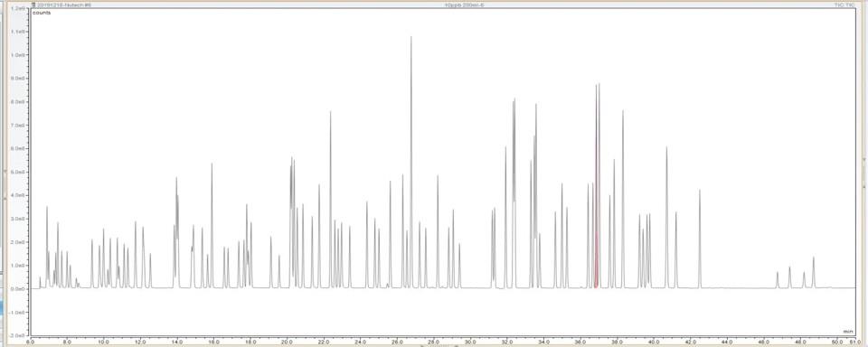868x347 pixels.
Task: Select the isolated peak at 42.5 min
Action: [x=700, y=239]
